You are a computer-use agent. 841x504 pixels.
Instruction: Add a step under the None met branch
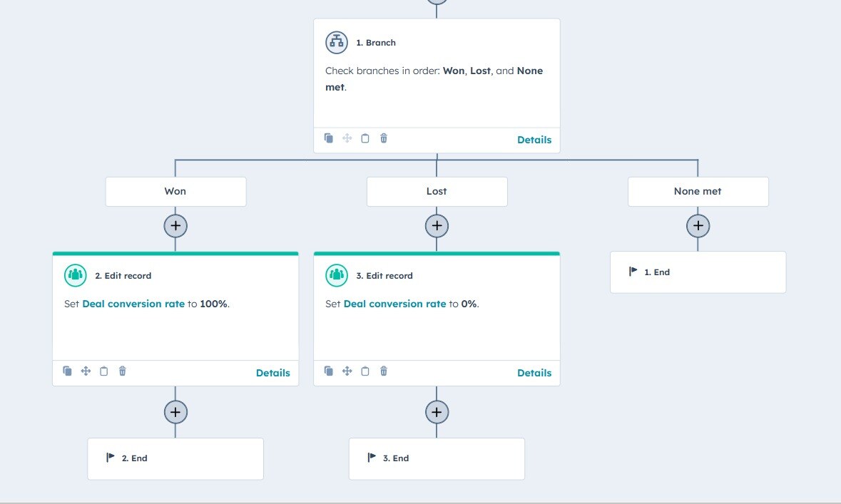(x=698, y=225)
